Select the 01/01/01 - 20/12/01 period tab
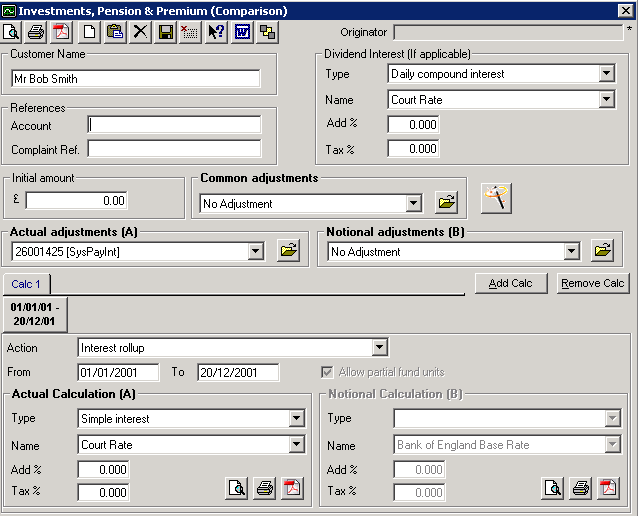Image resolution: width=638 pixels, height=516 pixels. point(34,314)
